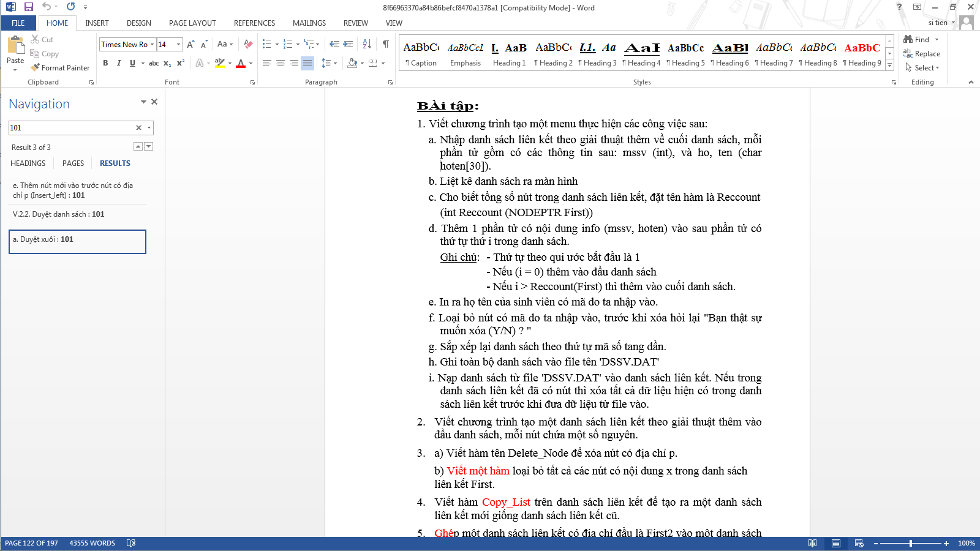Click the Clear All Formatting icon
This screenshot has height=551, width=980.
pyautogui.click(x=248, y=44)
